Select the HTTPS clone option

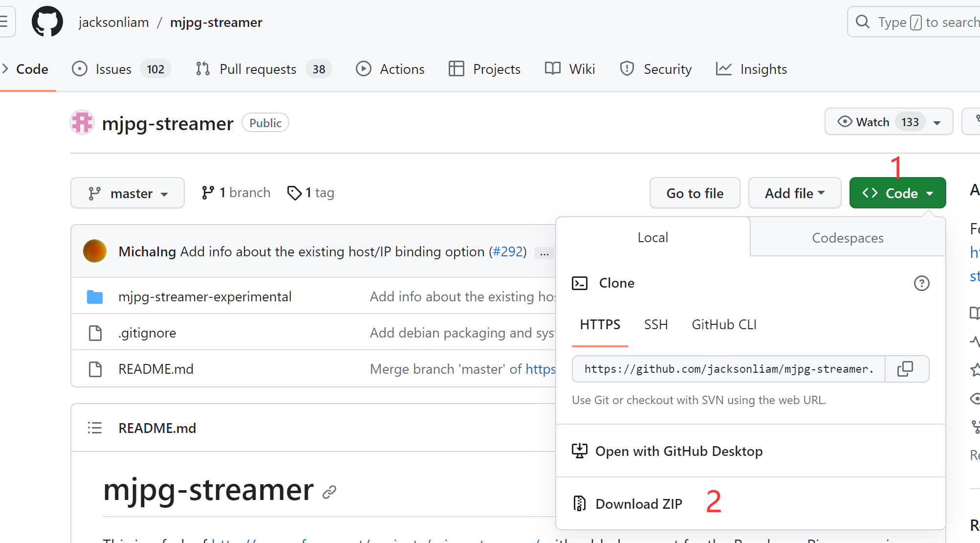pos(600,324)
